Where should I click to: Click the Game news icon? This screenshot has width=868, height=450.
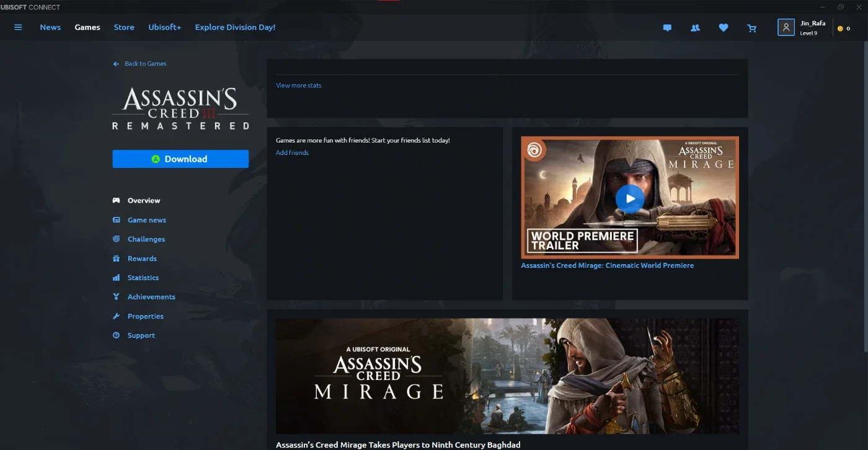tap(116, 220)
